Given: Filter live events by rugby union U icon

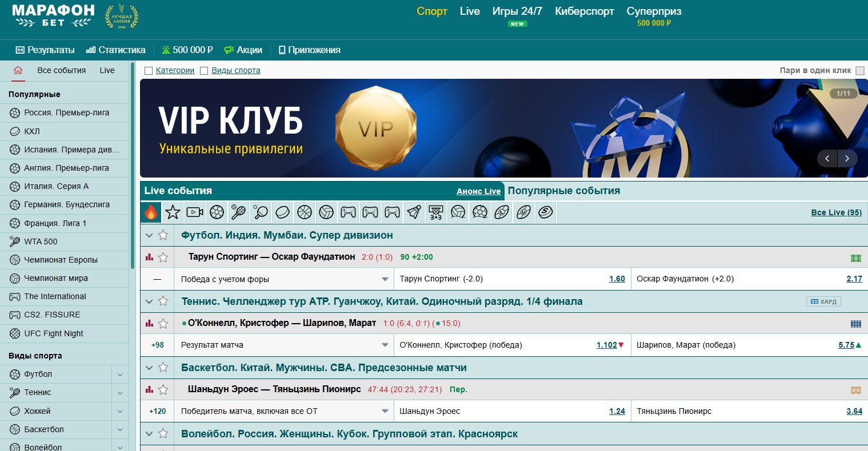Looking at the screenshot, I should click(524, 212).
